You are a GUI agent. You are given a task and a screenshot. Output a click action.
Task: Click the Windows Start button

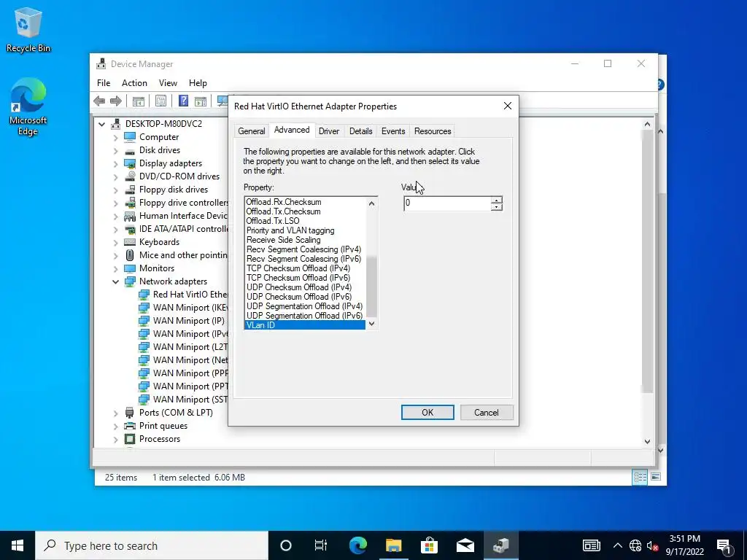18,545
